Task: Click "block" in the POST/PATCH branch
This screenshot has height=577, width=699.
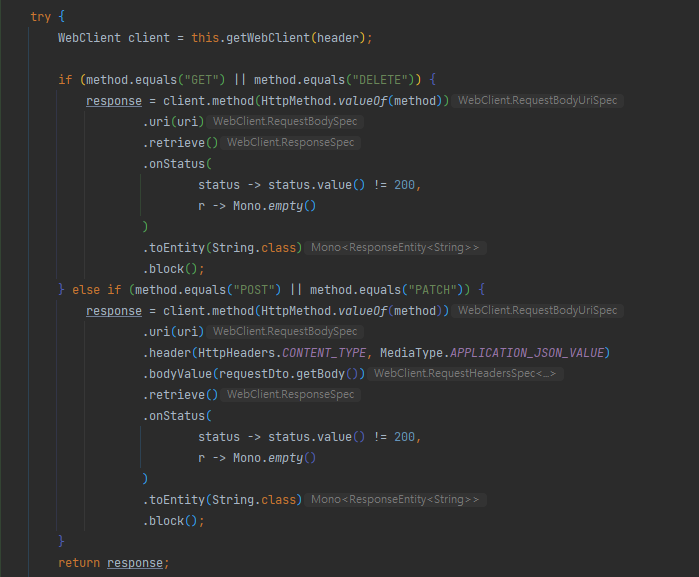Action: click(x=166, y=521)
